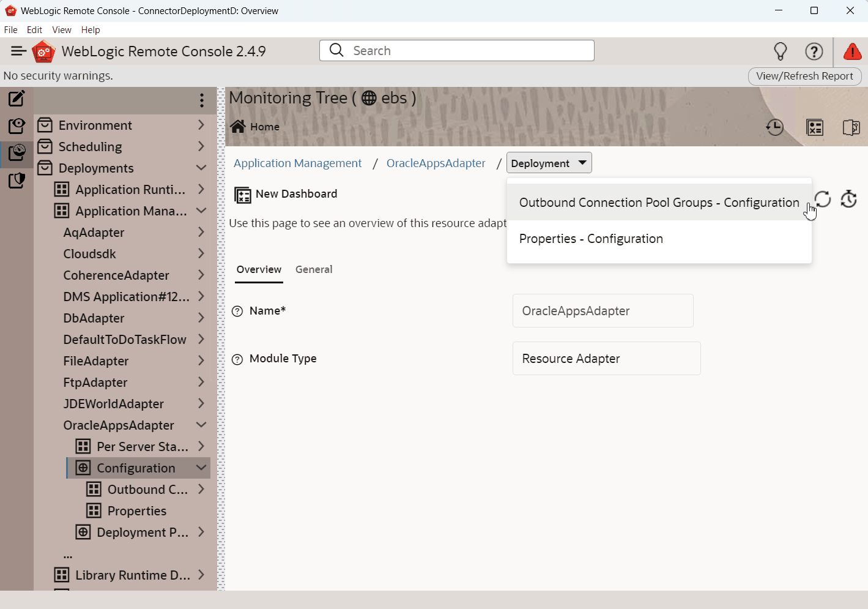Select the Monitoring Tree sidebar icon

click(17, 152)
